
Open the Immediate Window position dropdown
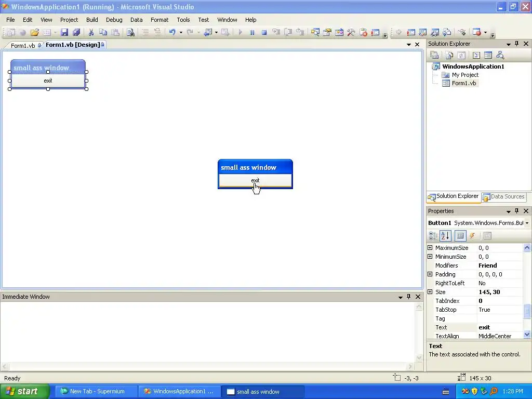(x=401, y=297)
